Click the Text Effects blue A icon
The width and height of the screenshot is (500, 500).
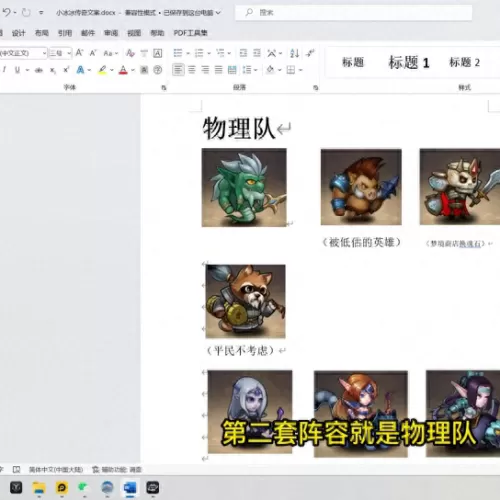coord(80,70)
